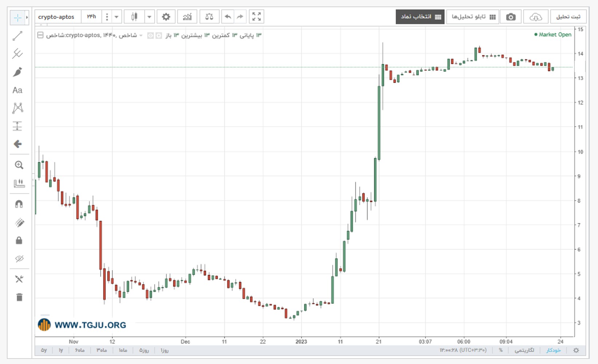
Task: Toggle the لگاریتمی logarithmic scale
Action: (524, 350)
